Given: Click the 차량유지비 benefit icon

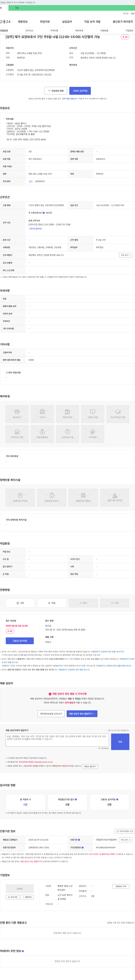Looking at the screenshot, I should 67,414.
